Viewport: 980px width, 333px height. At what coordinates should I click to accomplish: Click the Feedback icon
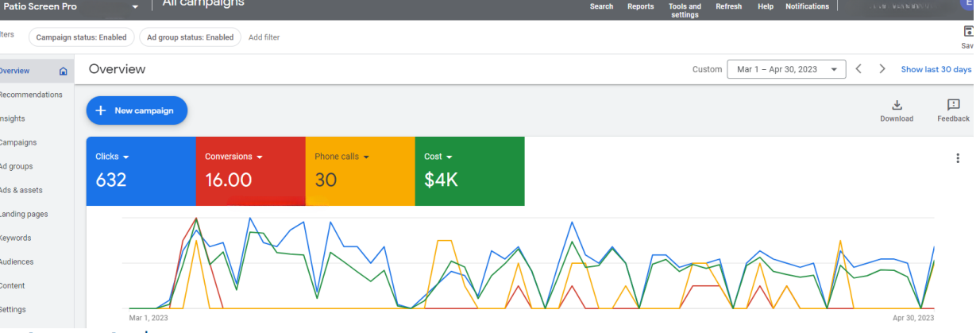pyautogui.click(x=954, y=105)
